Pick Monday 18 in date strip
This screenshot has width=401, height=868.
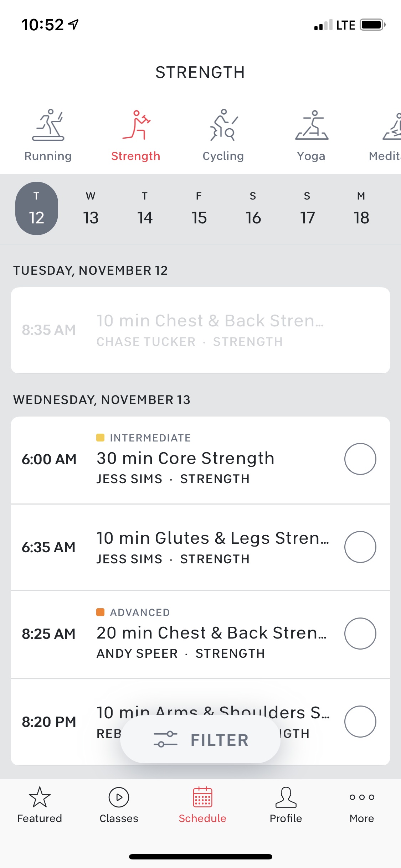click(x=361, y=209)
